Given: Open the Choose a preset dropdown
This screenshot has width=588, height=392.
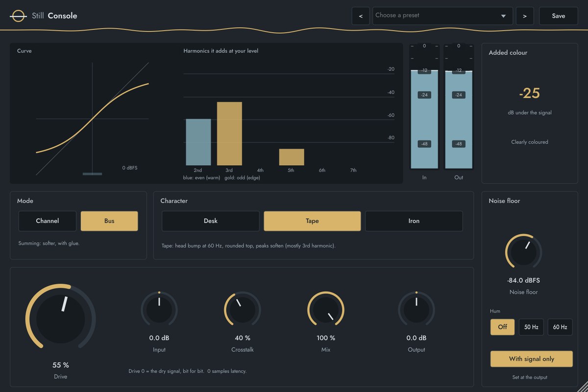Looking at the screenshot, I should 442,16.
